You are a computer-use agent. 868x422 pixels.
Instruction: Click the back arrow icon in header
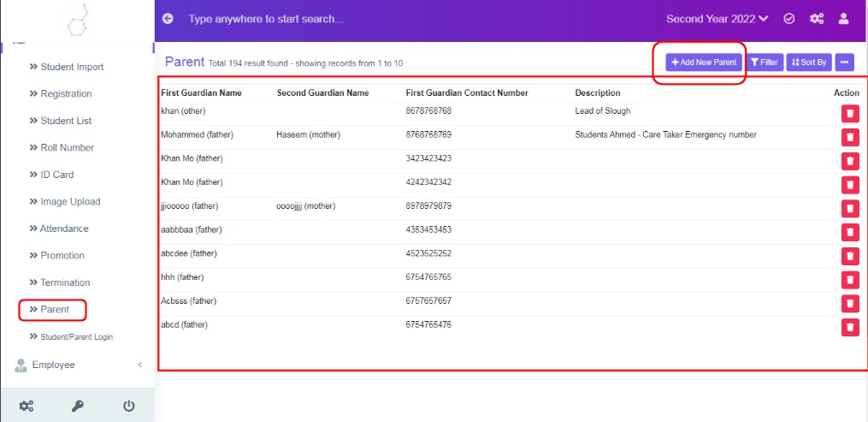tap(168, 19)
